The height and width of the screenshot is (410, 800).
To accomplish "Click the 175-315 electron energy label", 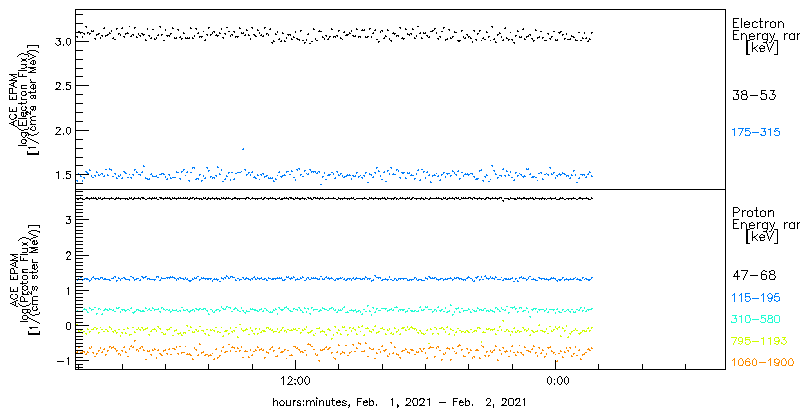I will pos(756,133).
